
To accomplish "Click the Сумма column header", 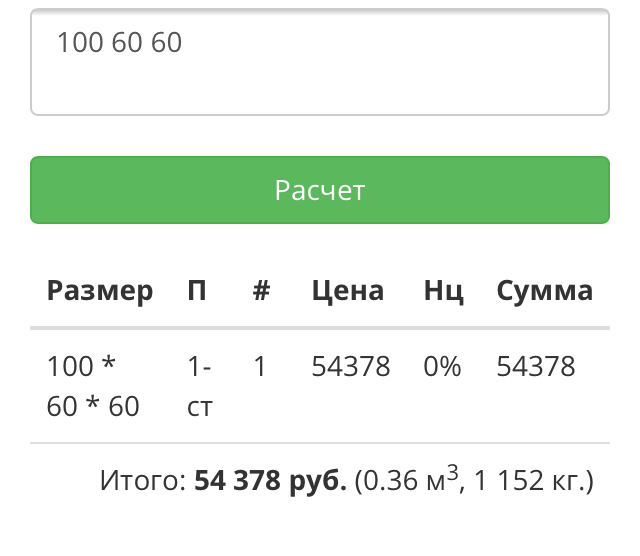I will (544, 291).
